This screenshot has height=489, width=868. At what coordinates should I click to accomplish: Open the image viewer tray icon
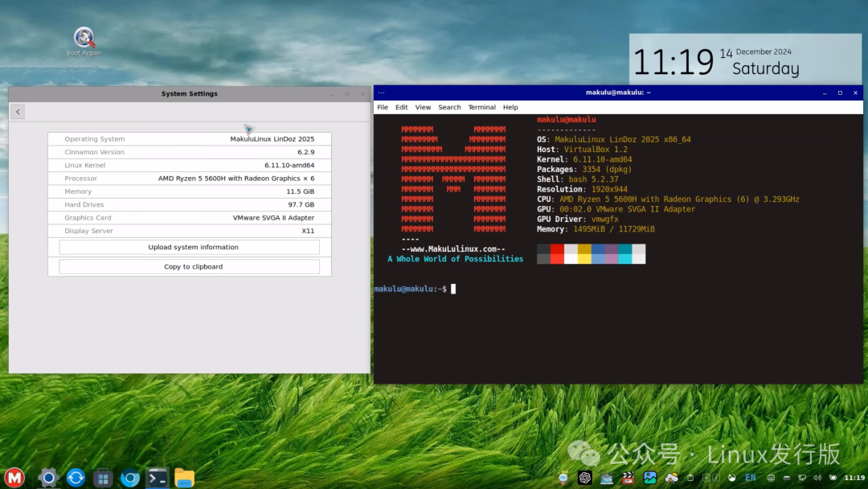[x=649, y=478]
